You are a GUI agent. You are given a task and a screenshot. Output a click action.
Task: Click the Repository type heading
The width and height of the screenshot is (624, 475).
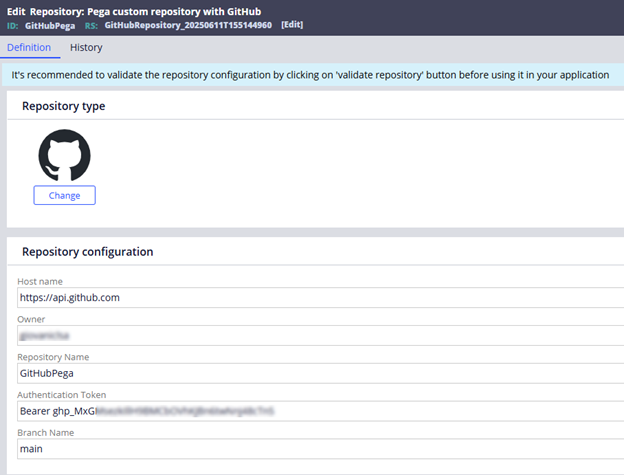coord(64,106)
